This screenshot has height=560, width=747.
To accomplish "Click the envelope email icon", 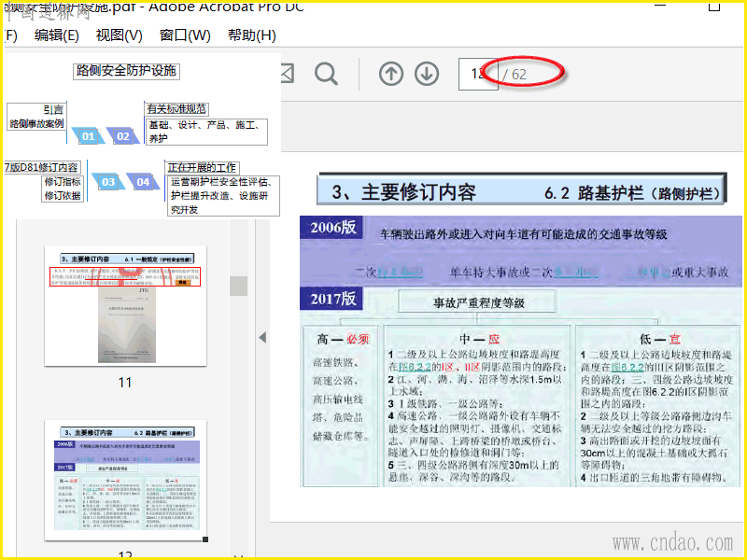I will coord(288,74).
